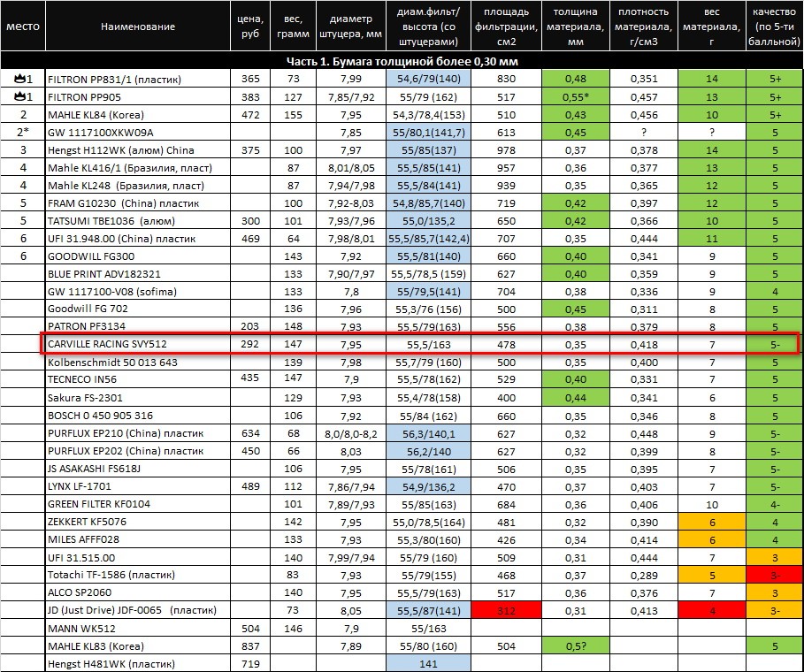Select cell 'PURFLUX EP210 (China) пластик'

point(138,433)
